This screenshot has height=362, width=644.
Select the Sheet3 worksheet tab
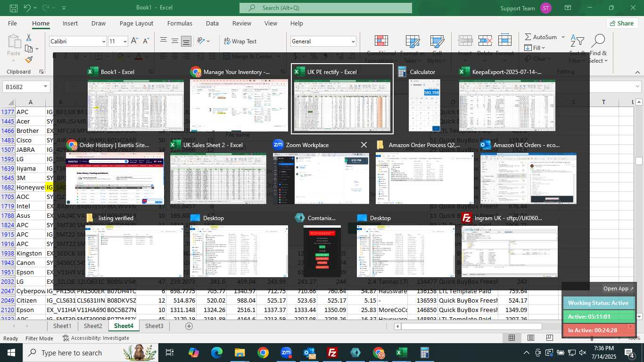[154, 326]
